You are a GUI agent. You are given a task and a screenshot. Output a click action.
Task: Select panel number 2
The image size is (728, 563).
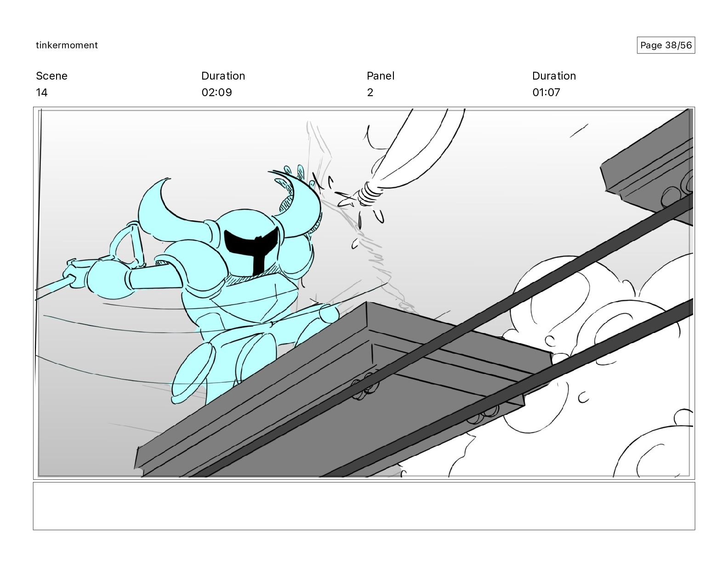[x=370, y=92]
